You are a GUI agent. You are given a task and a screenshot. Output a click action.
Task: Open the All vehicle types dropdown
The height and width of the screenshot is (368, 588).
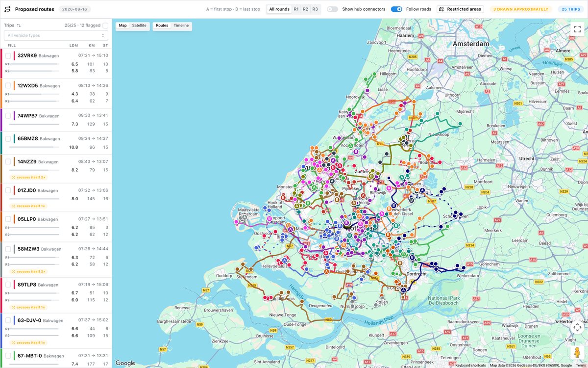[x=56, y=35]
